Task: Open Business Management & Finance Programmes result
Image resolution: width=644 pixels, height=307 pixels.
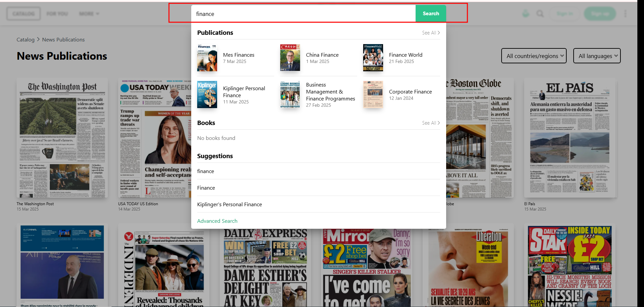Action: pos(330,95)
